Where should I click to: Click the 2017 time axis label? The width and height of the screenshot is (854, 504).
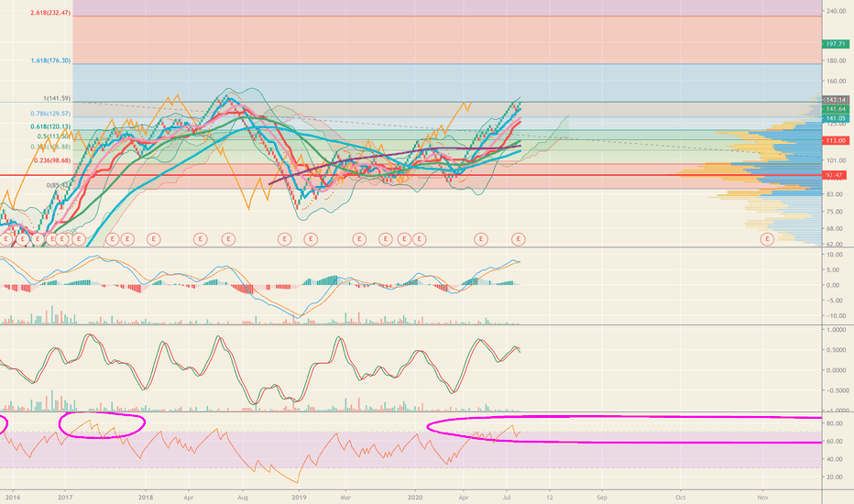[x=65, y=498]
